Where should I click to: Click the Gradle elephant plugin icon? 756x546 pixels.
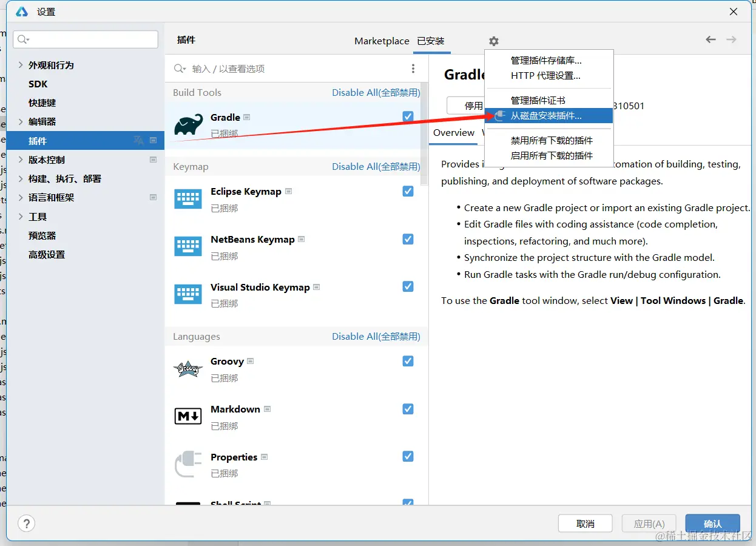pos(188,125)
